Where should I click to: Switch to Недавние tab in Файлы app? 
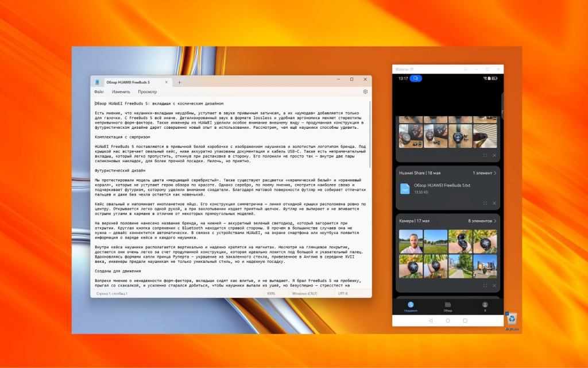[411, 307]
